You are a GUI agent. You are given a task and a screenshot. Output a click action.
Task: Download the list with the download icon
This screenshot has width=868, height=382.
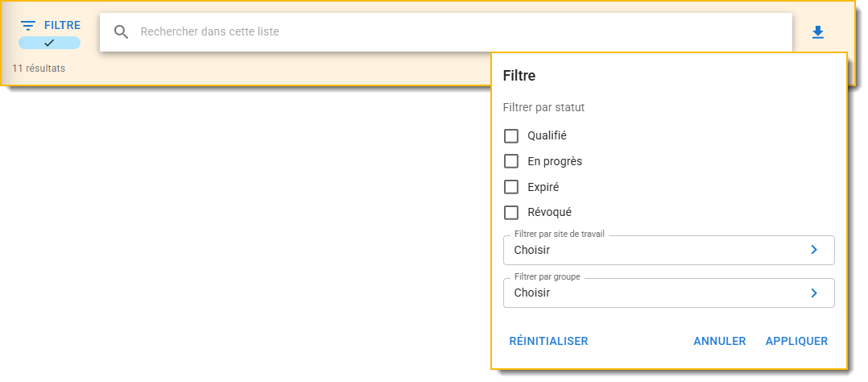coord(818,32)
